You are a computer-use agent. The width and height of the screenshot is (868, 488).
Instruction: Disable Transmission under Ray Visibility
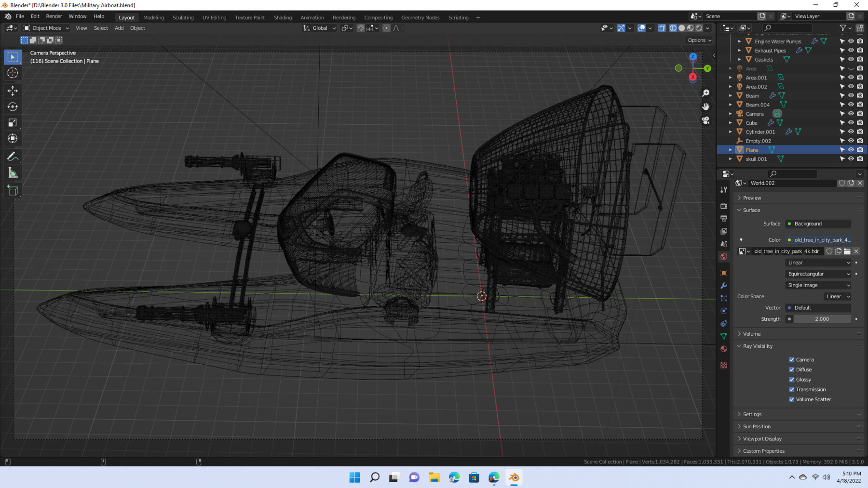[x=791, y=389]
